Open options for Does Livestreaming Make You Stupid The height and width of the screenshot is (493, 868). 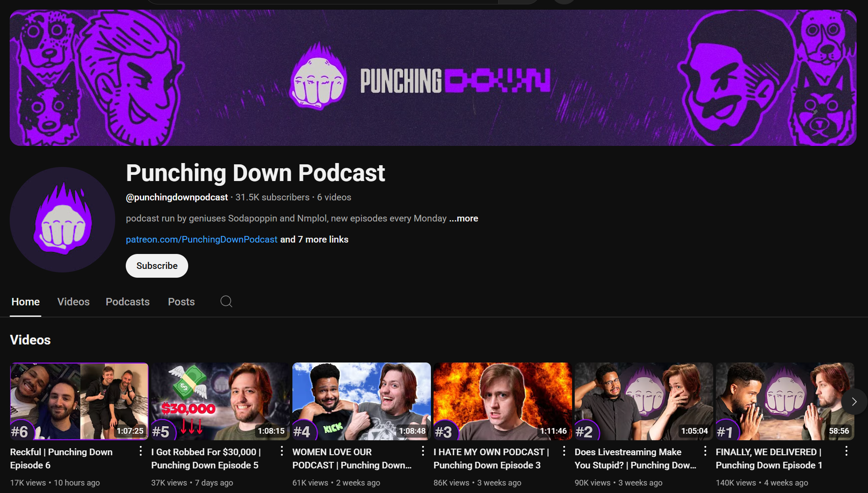705,451
